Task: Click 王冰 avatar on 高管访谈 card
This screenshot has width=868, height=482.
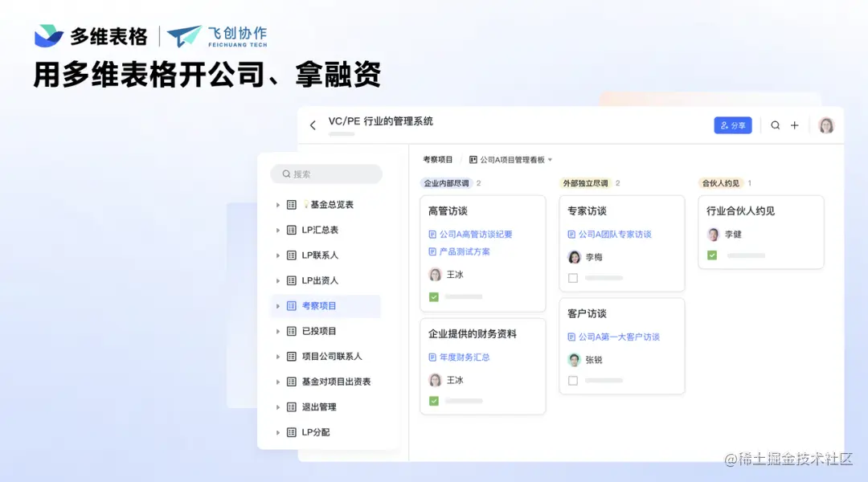Action: [435, 275]
